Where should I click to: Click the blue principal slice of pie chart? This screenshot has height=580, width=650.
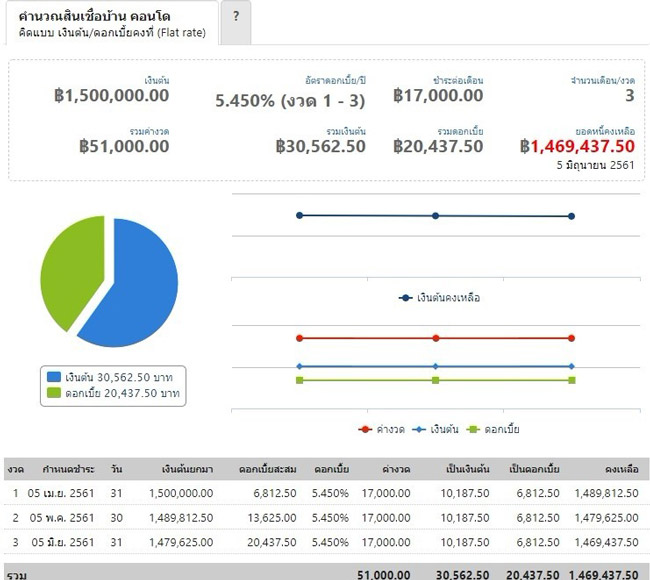click(130, 285)
